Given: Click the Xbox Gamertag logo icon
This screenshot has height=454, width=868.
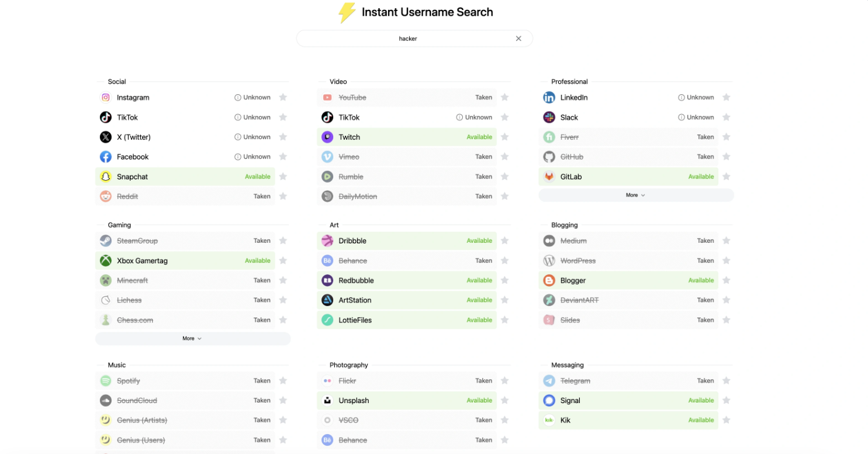Looking at the screenshot, I should [106, 261].
